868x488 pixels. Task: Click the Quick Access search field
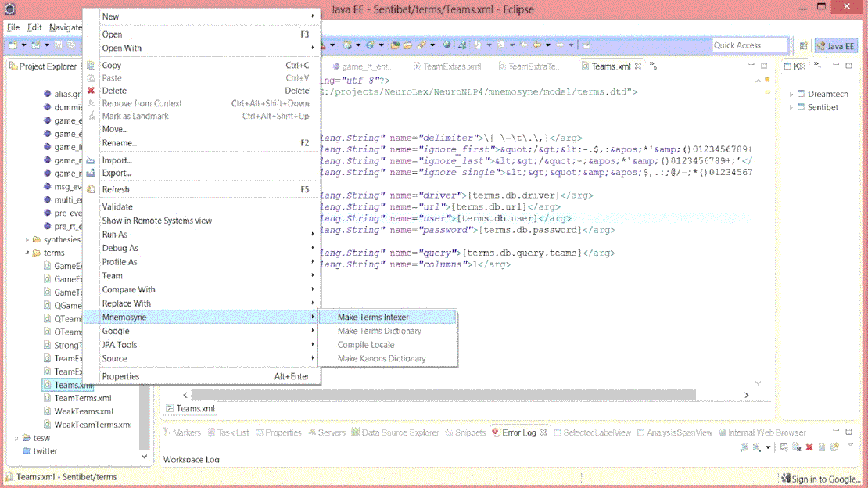[750, 45]
